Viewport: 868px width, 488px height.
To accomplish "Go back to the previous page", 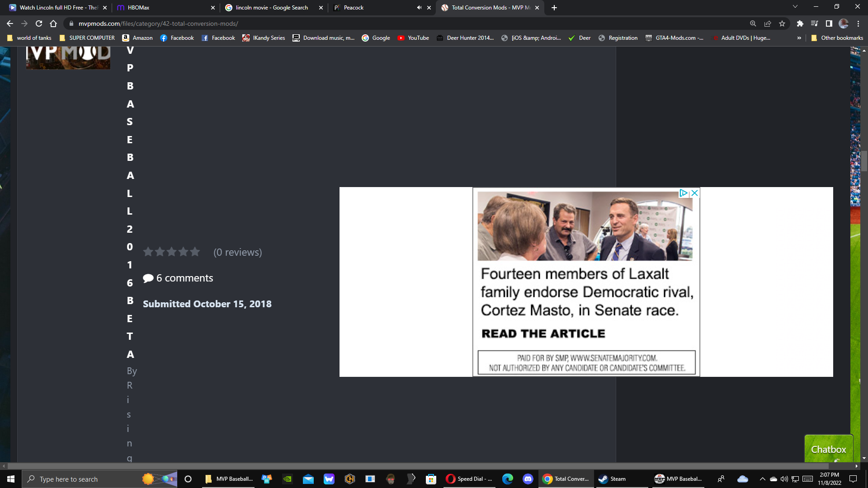I will tap(10, 23).
